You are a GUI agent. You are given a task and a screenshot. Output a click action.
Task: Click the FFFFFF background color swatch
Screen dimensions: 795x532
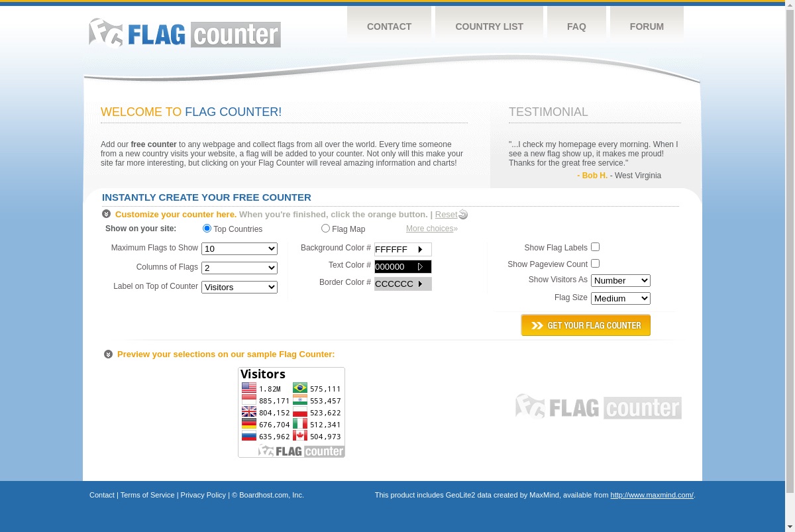pyautogui.click(x=403, y=250)
